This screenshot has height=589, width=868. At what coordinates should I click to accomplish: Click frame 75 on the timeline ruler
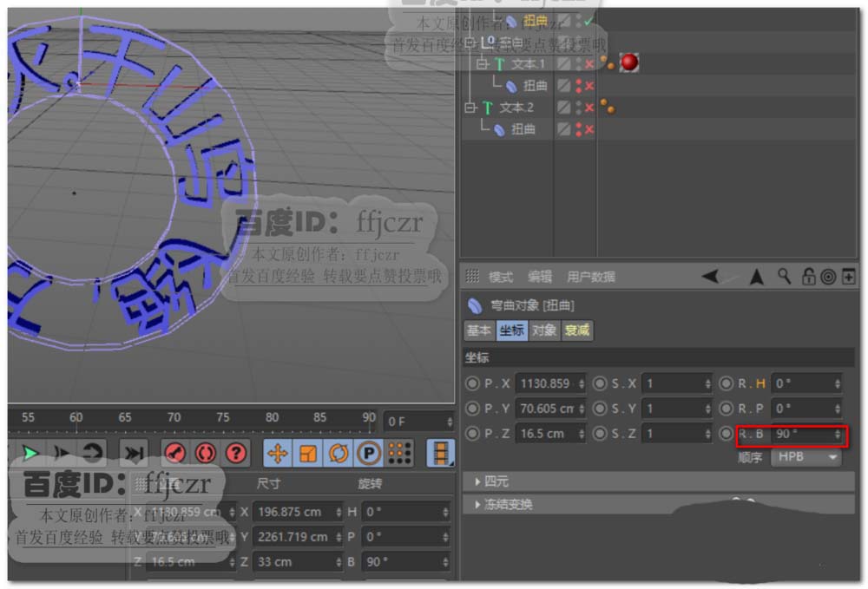click(x=222, y=418)
